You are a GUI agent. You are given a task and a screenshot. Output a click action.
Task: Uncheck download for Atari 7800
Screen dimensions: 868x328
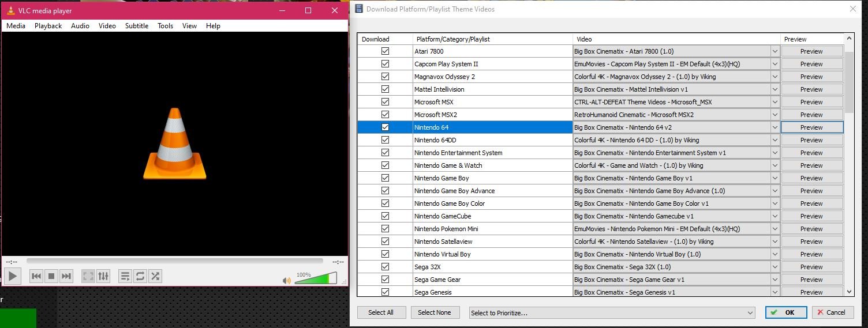click(385, 51)
